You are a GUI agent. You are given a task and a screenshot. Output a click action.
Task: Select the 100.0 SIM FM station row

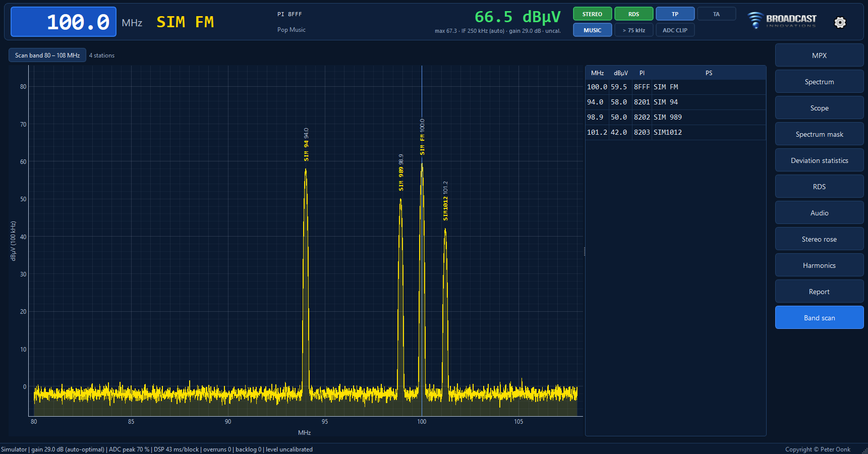coord(675,87)
